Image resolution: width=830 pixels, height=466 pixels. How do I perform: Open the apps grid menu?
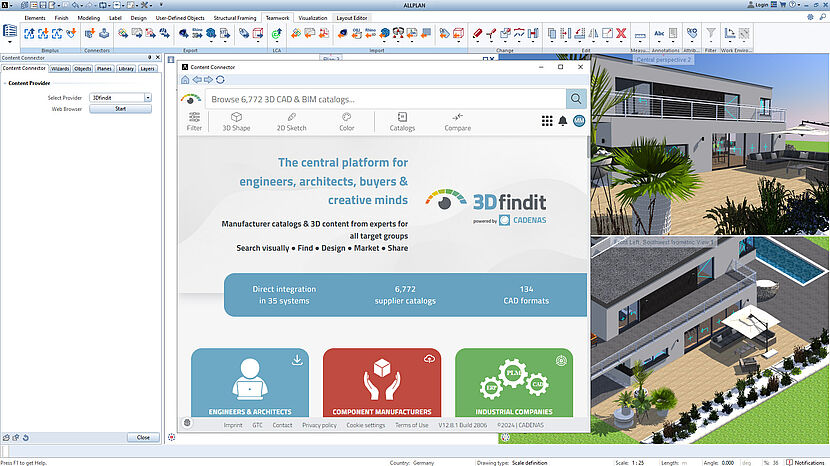click(547, 121)
